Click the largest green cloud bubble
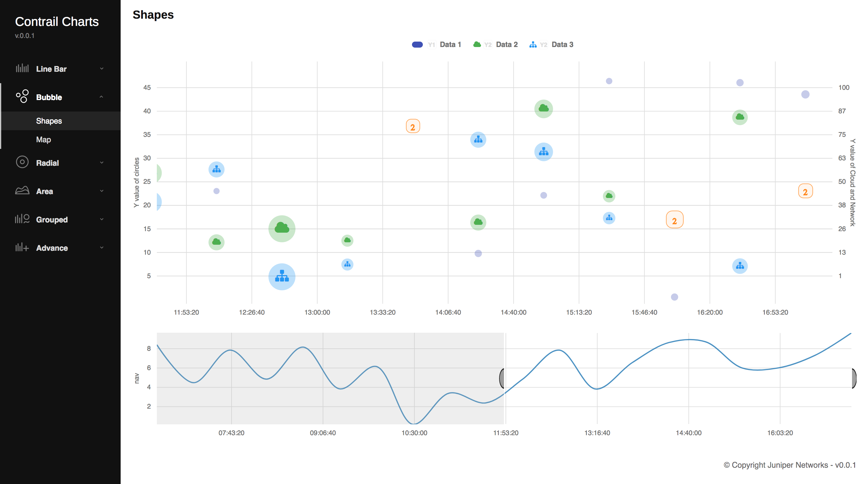This screenshot has height=484, width=868. click(282, 228)
